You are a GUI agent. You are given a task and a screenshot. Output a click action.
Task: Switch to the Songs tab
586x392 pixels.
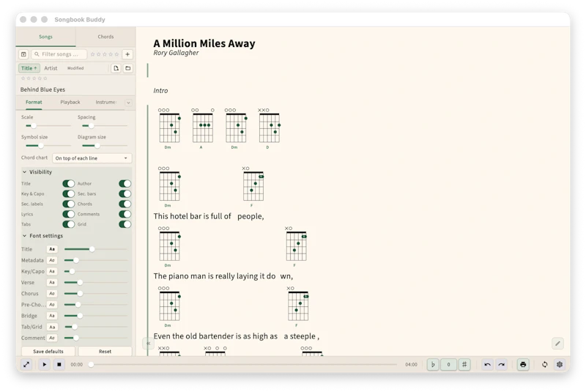[x=45, y=37]
